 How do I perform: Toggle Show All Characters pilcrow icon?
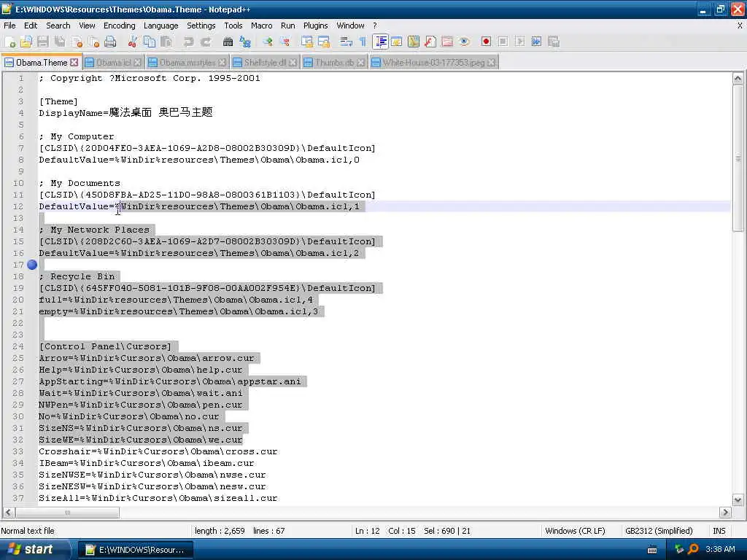click(363, 42)
